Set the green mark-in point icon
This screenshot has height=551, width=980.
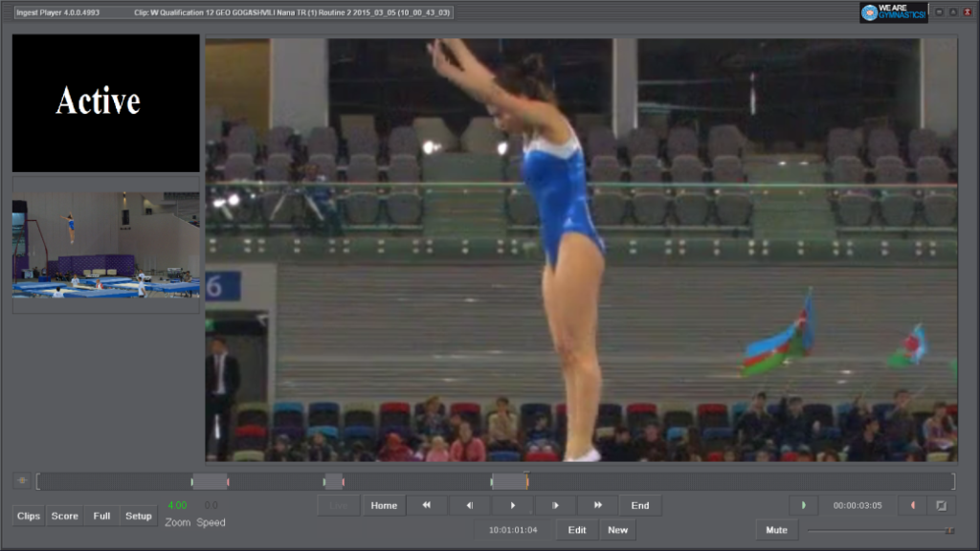pos(803,505)
